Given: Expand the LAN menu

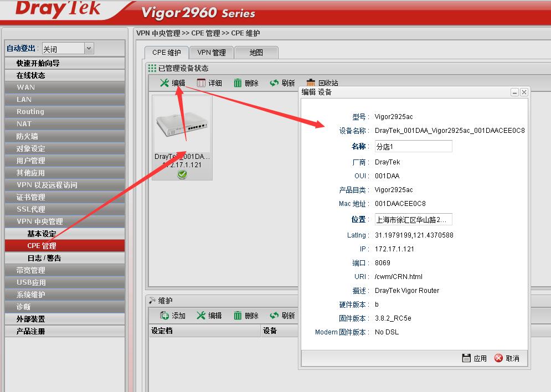Looking at the screenshot, I should coord(65,100).
